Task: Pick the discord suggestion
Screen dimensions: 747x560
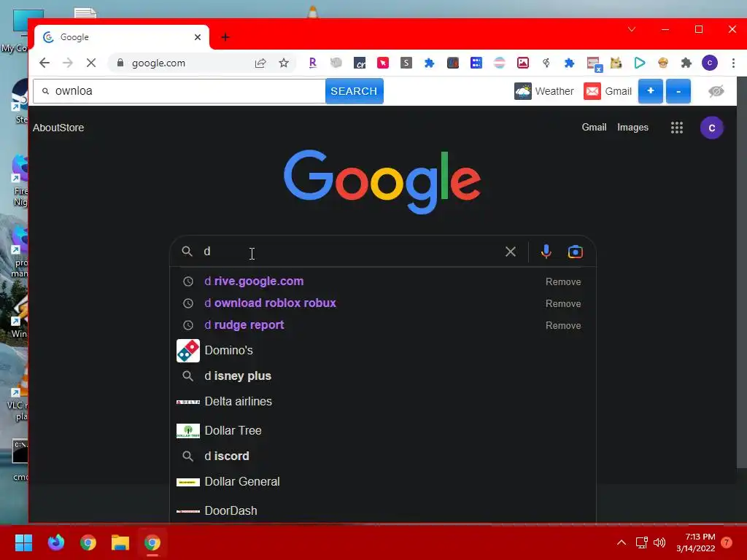Action: 382,456
